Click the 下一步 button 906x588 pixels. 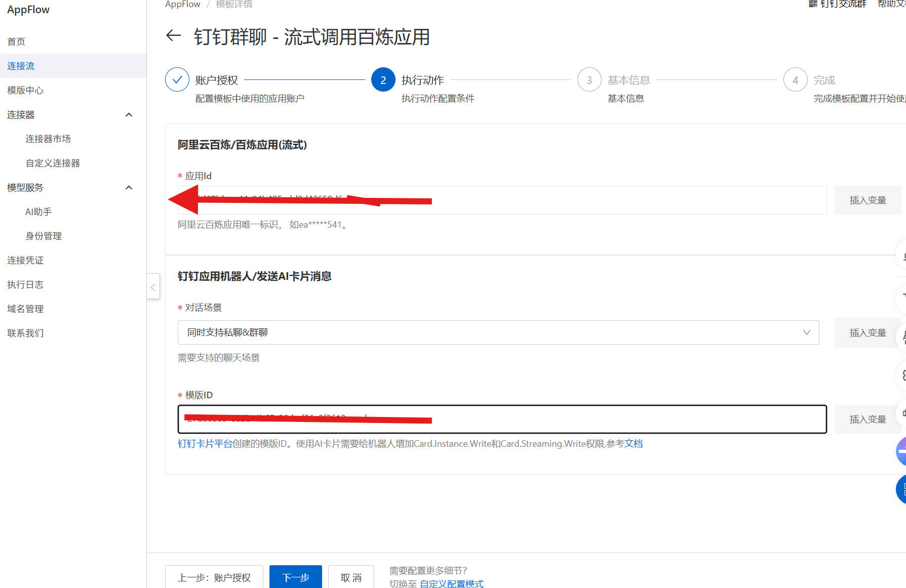click(x=296, y=577)
